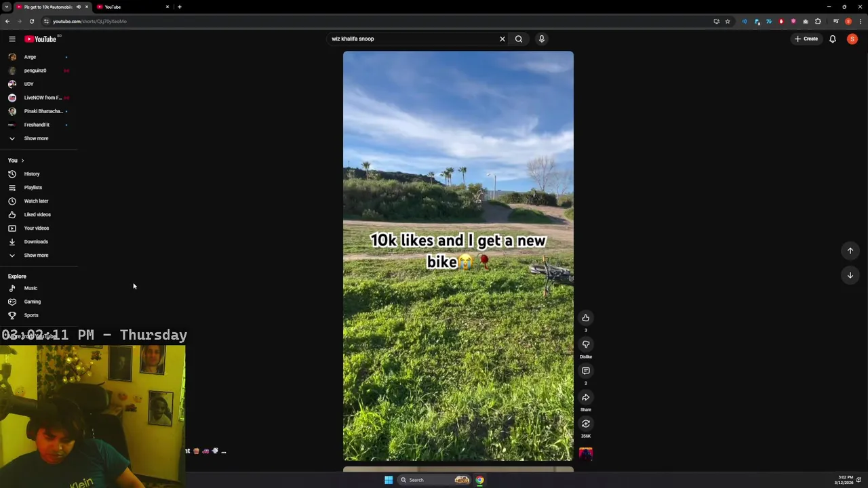Open Gaming in Explore
This screenshot has width=868, height=488.
(x=39, y=302)
